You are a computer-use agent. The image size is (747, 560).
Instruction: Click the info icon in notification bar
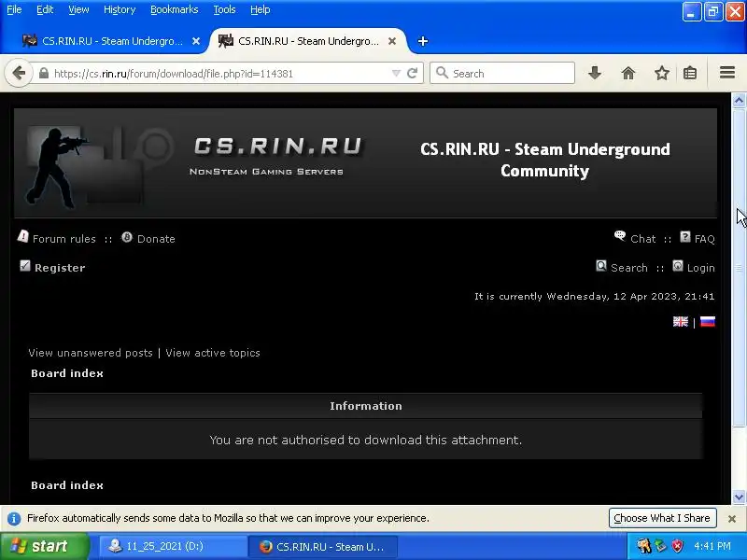pyautogui.click(x=14, y=519)
